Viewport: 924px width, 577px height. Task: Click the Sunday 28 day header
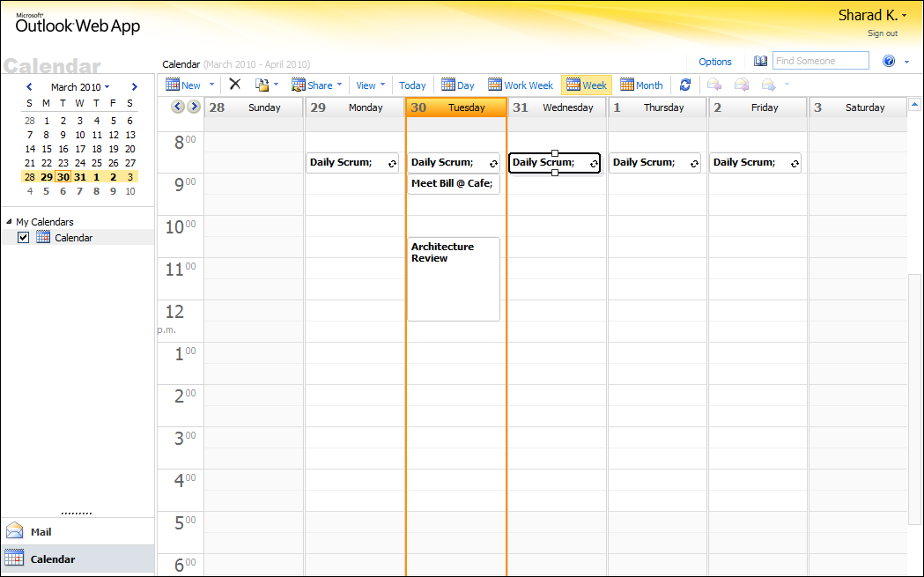(x=254, y=107)
